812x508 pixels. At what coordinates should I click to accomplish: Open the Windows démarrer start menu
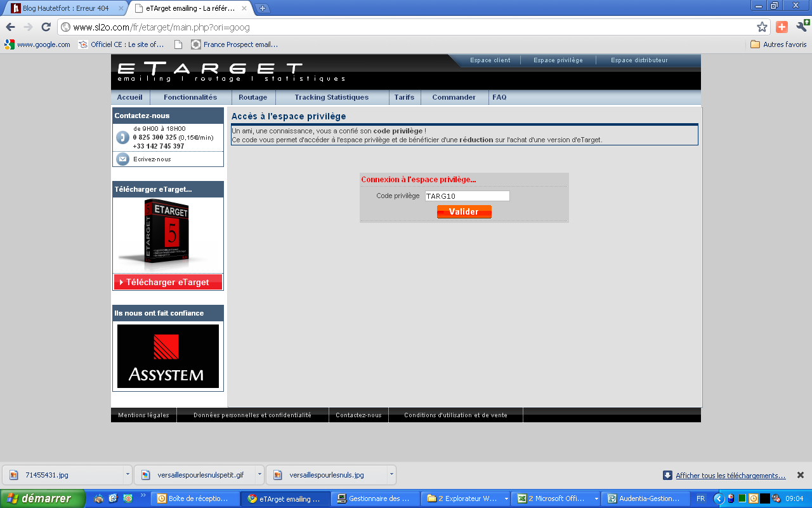coord(42,498)
